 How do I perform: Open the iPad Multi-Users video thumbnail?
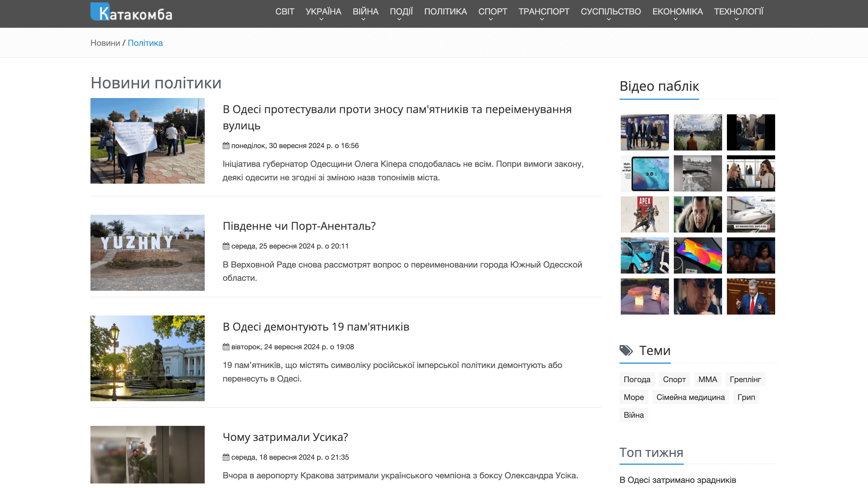[x=645, y=173]
